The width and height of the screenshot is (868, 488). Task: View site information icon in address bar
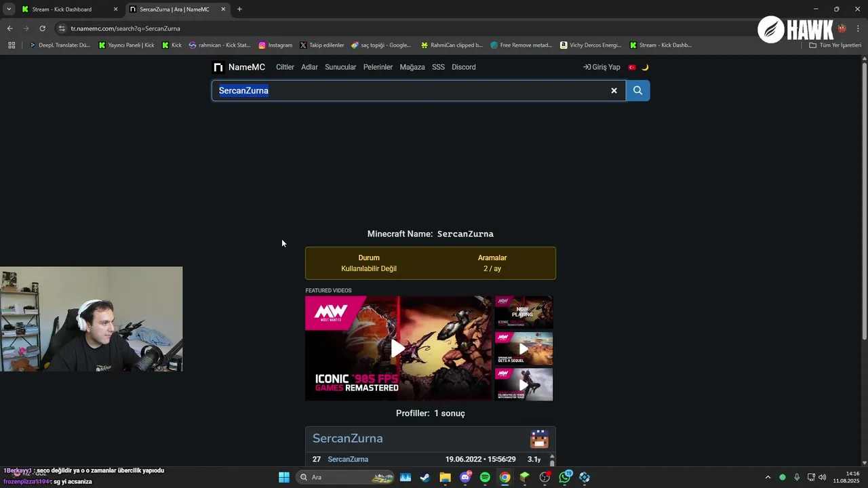62,28
